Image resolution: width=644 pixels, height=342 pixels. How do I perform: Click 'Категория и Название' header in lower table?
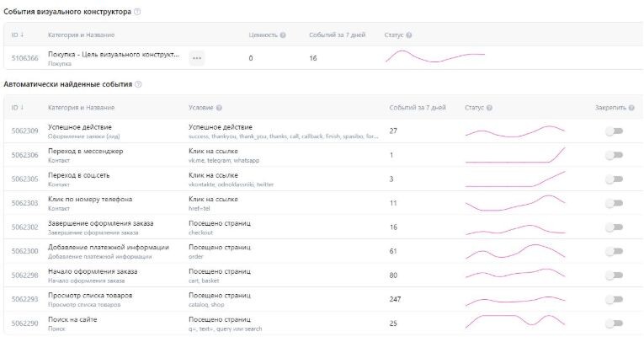pyautogui.click(x=81, y=108)
